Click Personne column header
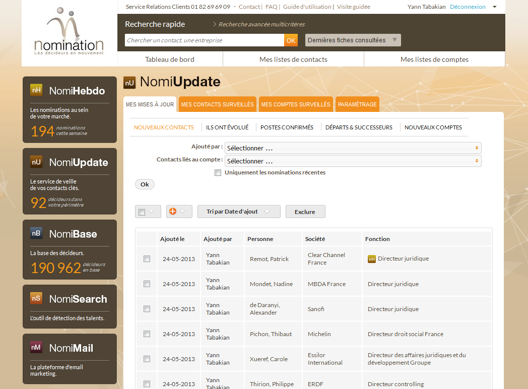Viewport: 528px width, 389px height. click(x=260, y=239)
